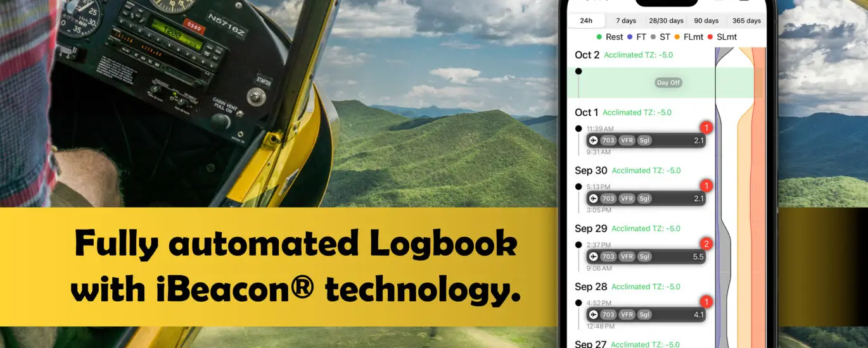Image resolution: width=868 pixels, height=348 pixels.
Task: Open the Sep 29 flight airplane icon
Action: (x=594, y=257)
